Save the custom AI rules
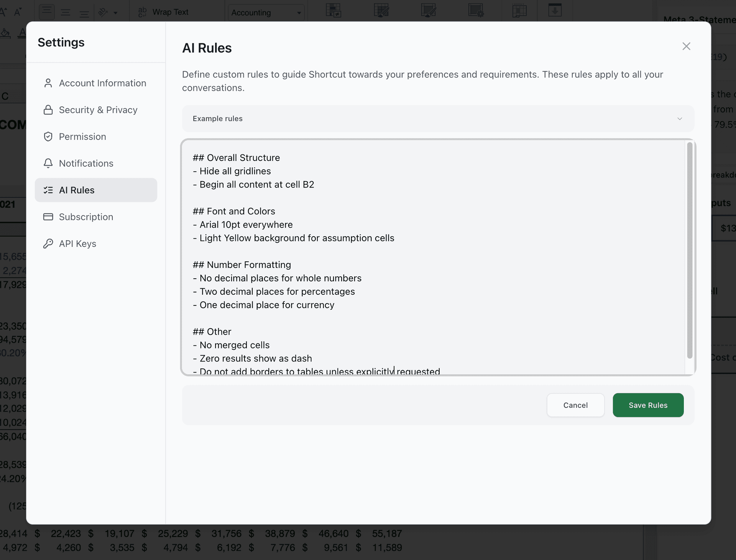Viewport: 736px width, 560px height. coord(648,405)
